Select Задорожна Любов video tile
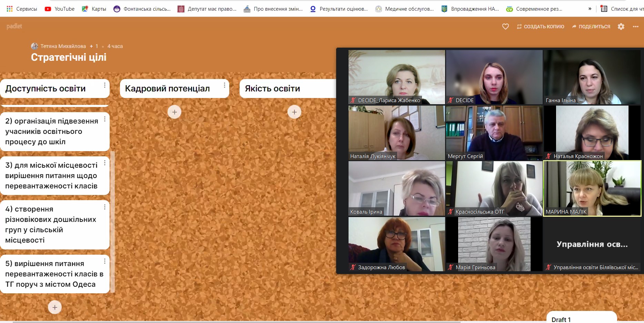 pos(397,244)
